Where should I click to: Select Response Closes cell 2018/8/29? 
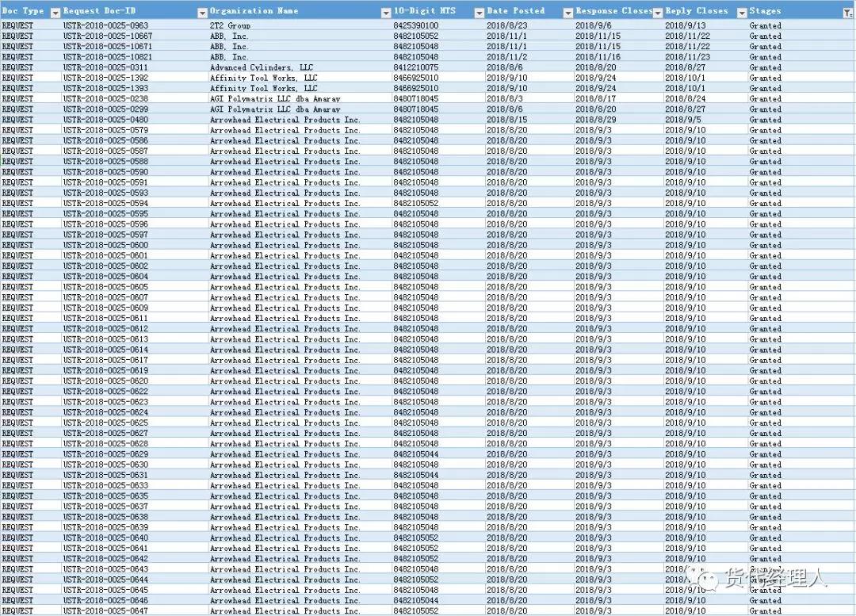tap(618, 120)
